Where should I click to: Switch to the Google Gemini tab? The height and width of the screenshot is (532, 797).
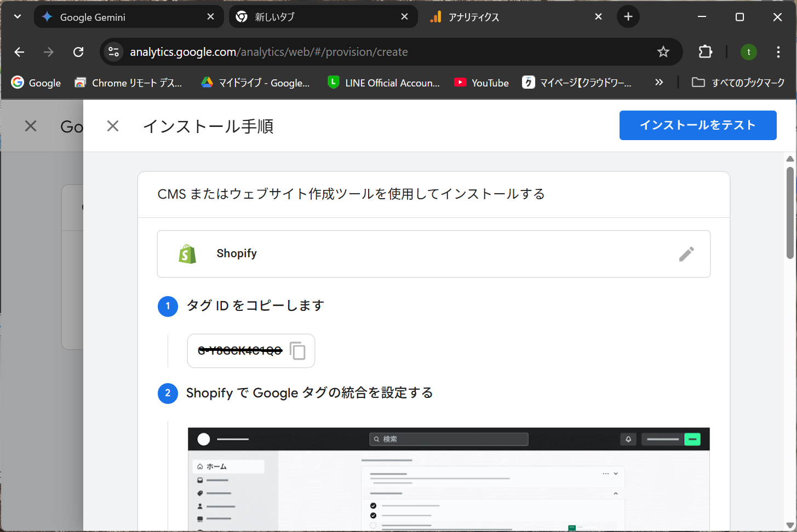pyautogui.click(x=129, y=17)
